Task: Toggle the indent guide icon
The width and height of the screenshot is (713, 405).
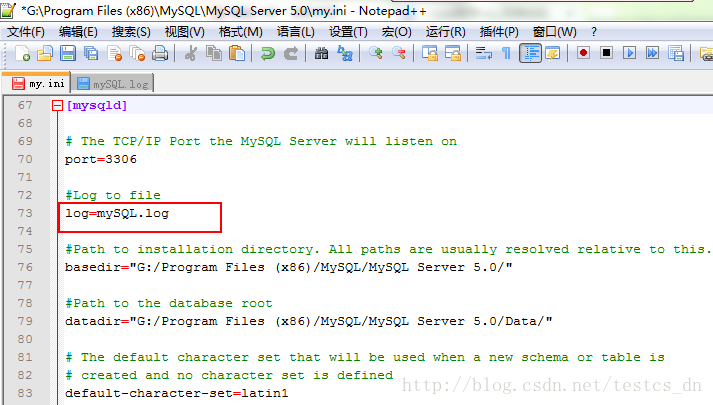Action: (x=530, y=53)
